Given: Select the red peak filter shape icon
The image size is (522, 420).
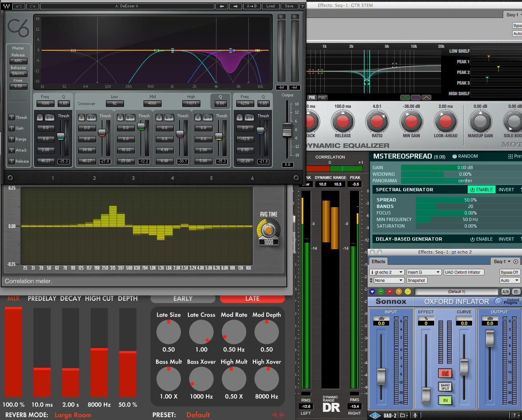Looking at the screenshot, I should click(426, 98).
